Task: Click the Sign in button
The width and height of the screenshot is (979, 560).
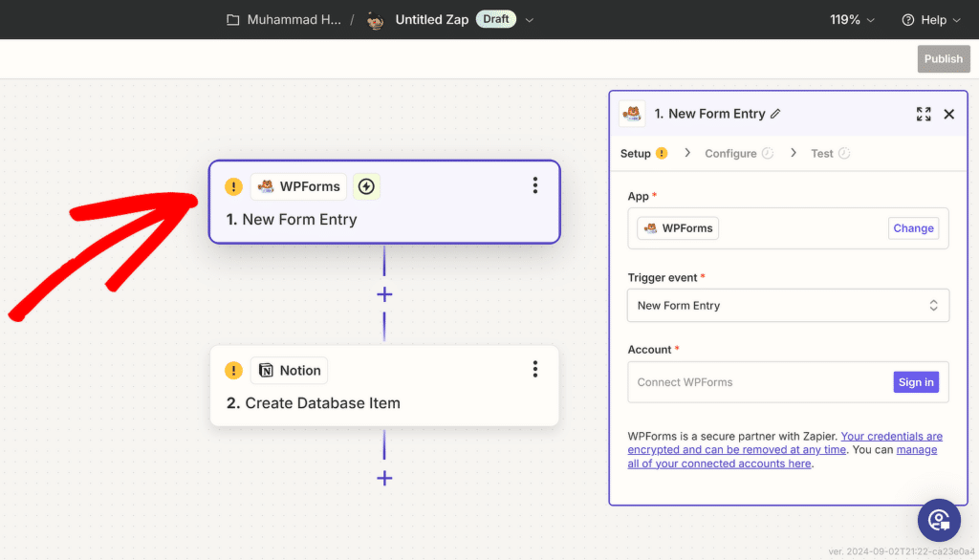Action: point(915,382)
